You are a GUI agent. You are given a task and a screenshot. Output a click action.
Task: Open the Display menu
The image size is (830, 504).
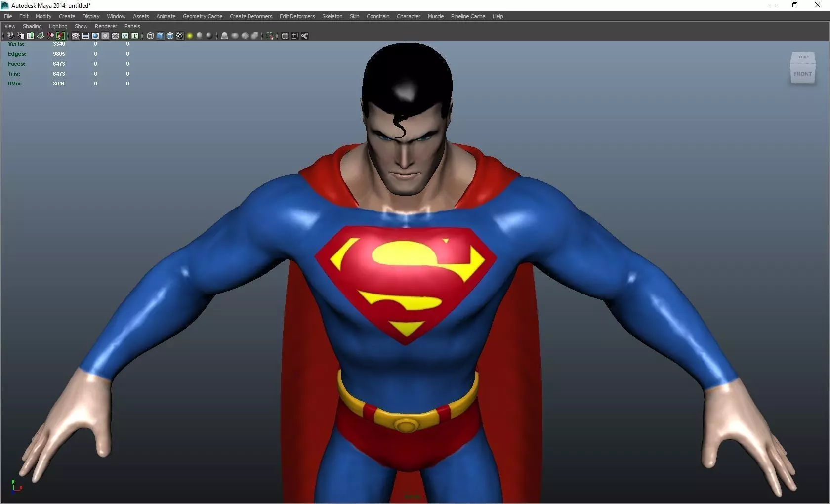point(91,16)
